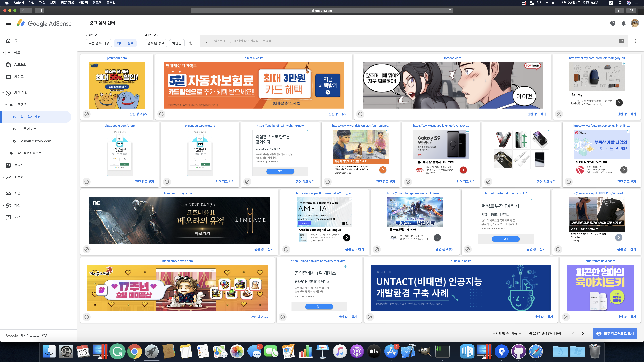Viewport: 644px width, 362px height.
Task: Open the notifications bell icon
Action: [x=623, y=23]
